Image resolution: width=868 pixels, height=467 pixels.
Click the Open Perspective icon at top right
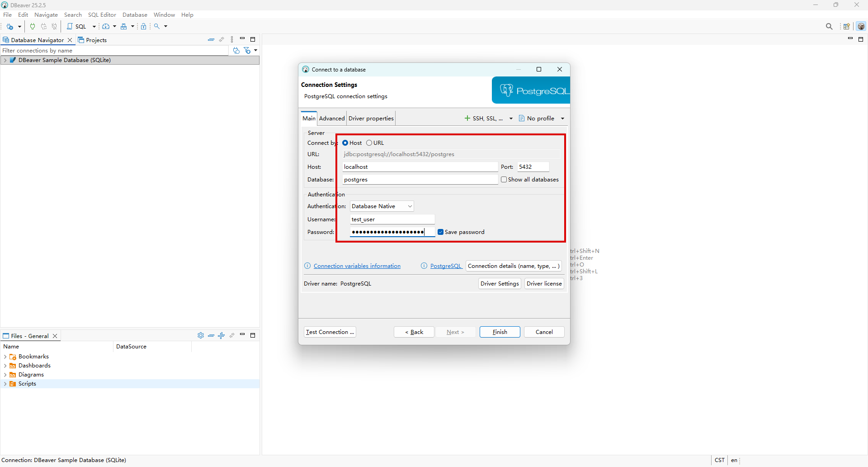pyautogui.click(x=846, y=26)
